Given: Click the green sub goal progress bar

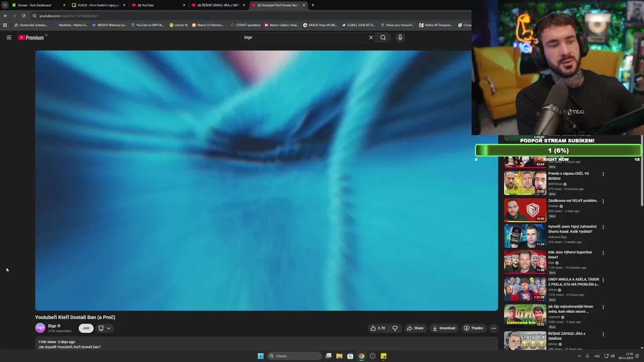Looking at the screenshot, I should [x=558, y=150].
